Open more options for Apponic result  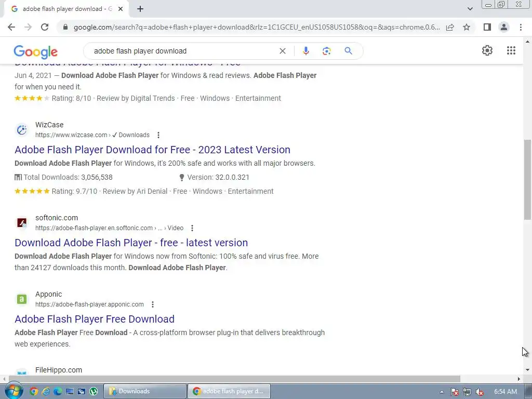153,304
